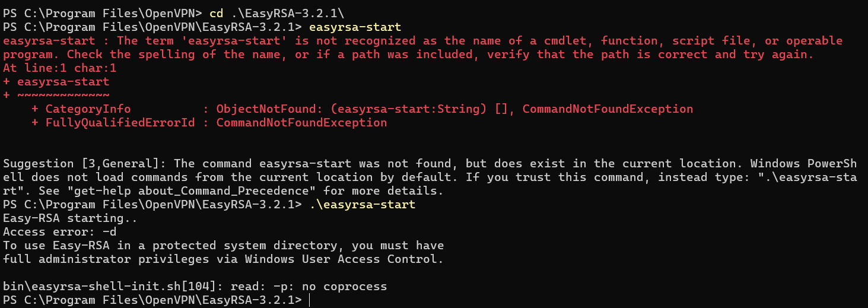This screenshot has height=308, width=868.
Task: Click the blinking cursor at the final prompt
Action: click(310, 300)
